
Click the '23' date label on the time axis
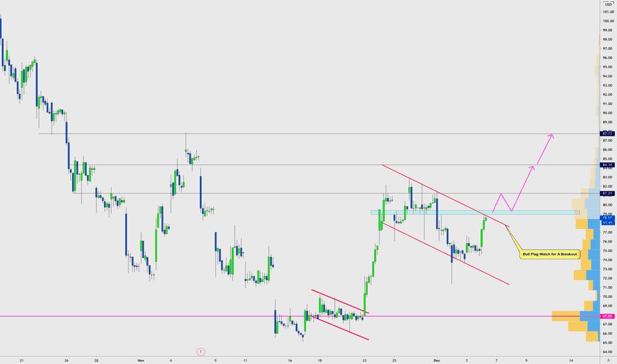pos(364,360)
